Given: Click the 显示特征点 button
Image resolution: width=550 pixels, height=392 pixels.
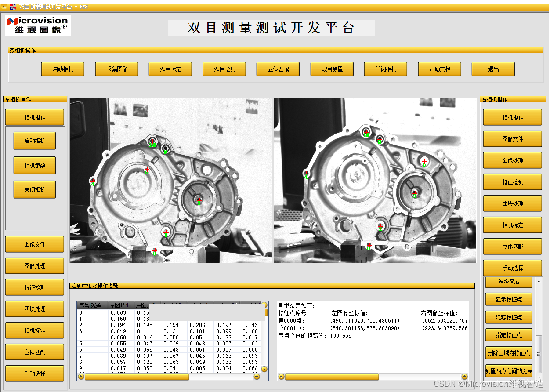Looking at the screenshot, I should coord(509,300).
